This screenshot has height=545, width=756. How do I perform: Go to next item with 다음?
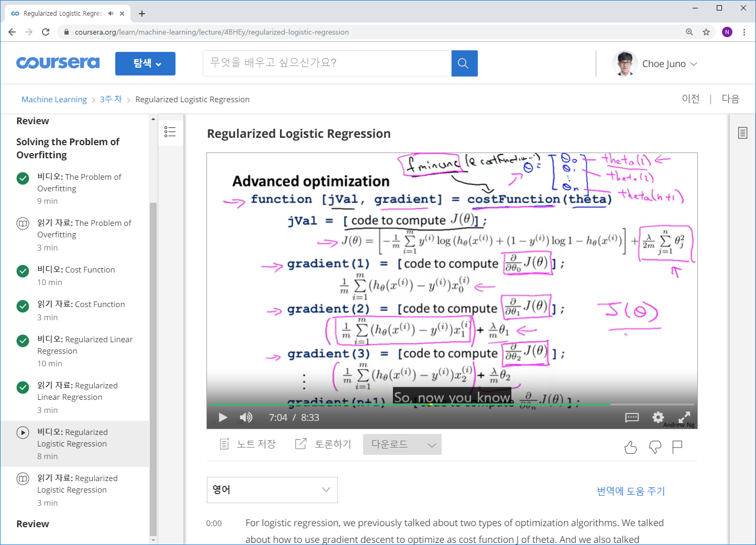730,99
